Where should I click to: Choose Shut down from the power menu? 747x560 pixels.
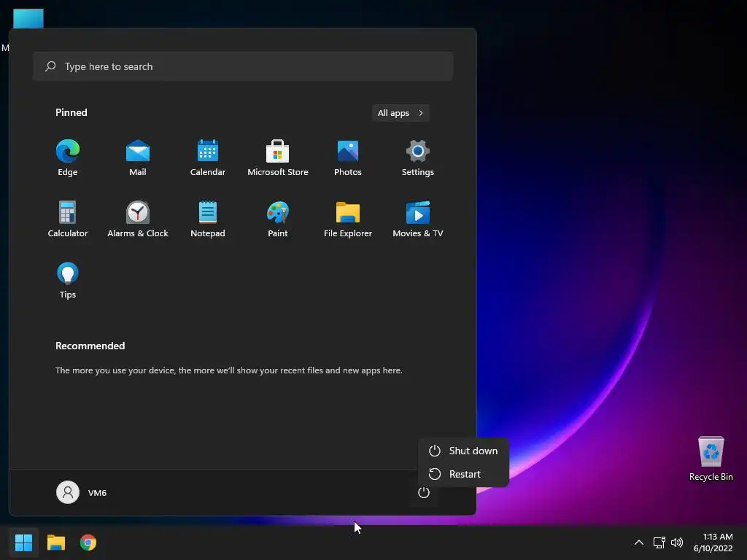point(463,451)
